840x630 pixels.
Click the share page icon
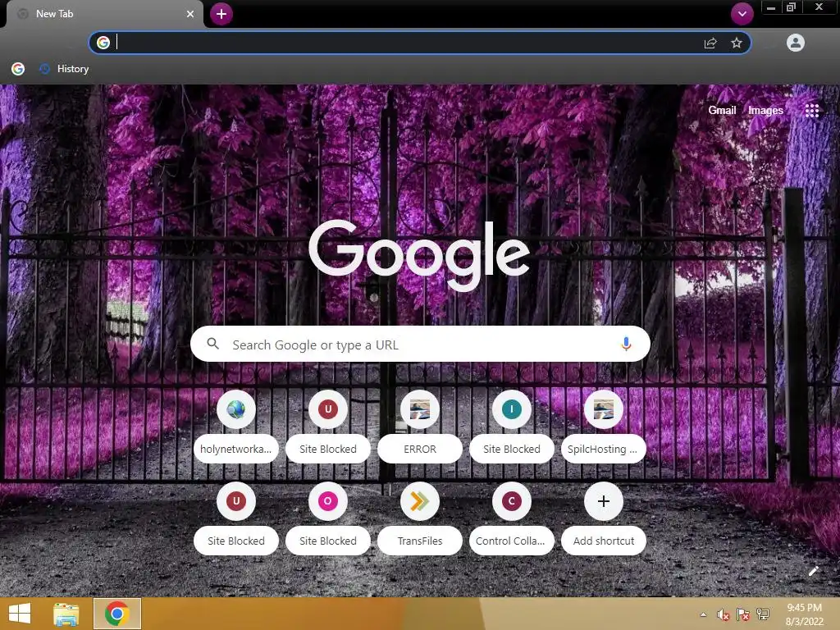tap(710, 43)
